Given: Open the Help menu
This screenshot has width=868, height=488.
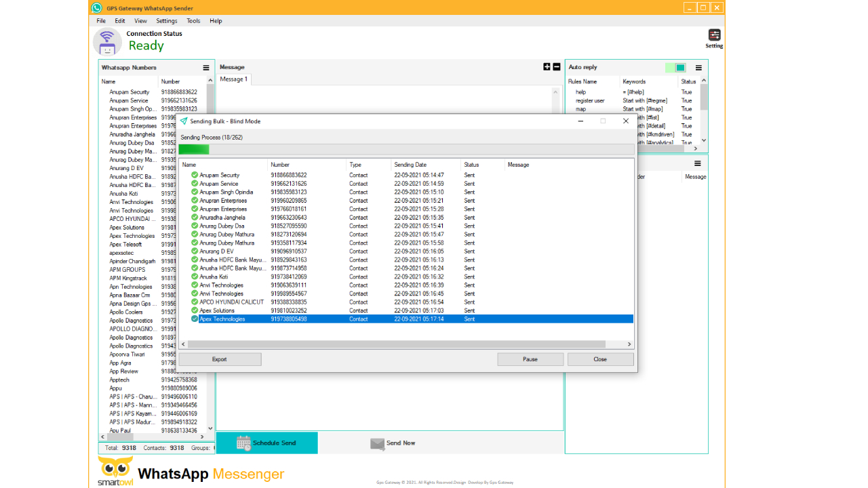Looking at the screenshot, I should [216, 21].
